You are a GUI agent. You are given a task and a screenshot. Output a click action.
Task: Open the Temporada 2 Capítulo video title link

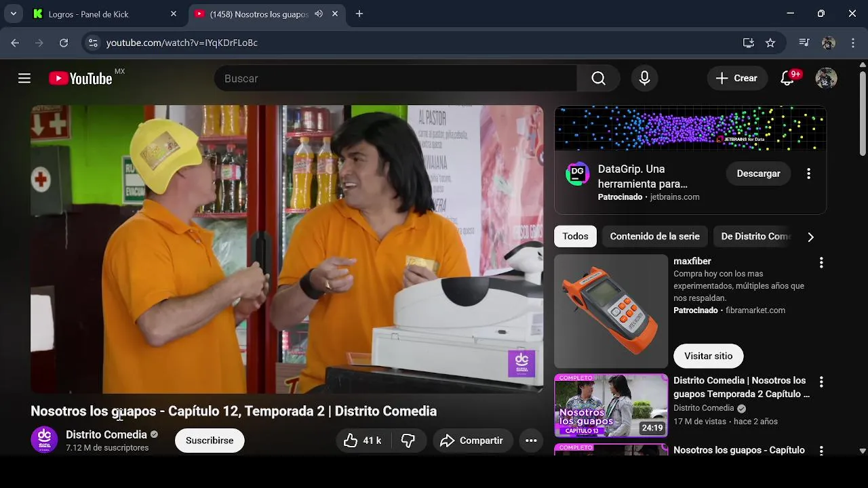[x=741, y=387]
